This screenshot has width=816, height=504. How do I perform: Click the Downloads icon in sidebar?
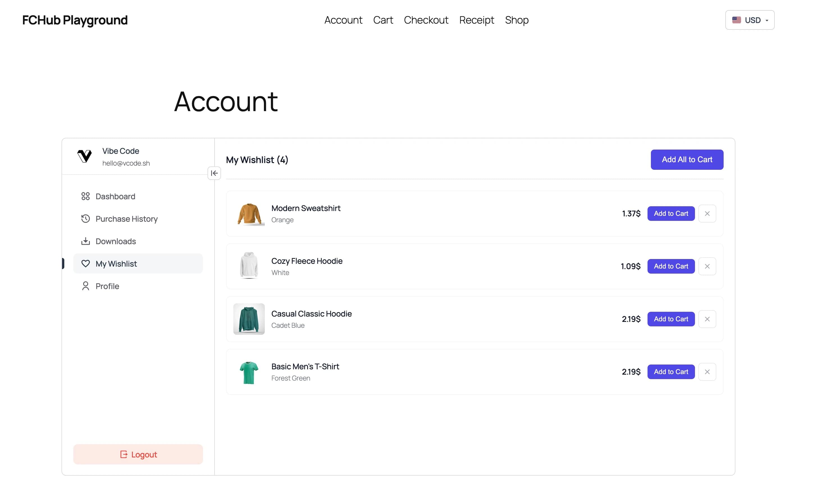(x=86, y=241)
